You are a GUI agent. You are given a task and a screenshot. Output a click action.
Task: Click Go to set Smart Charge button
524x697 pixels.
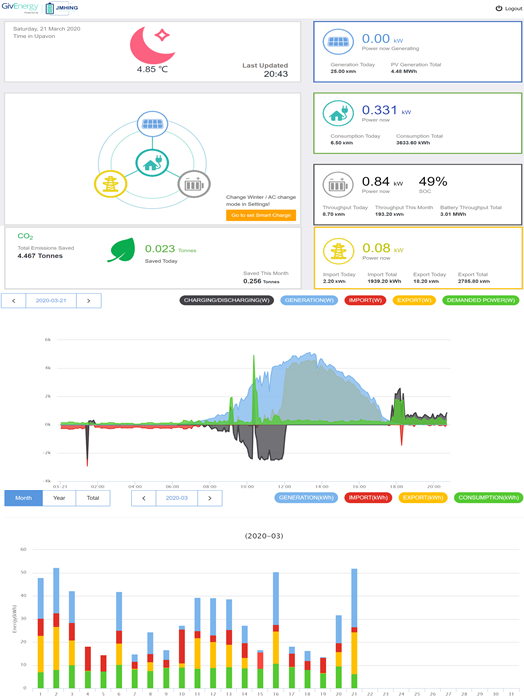coord(261,215)
